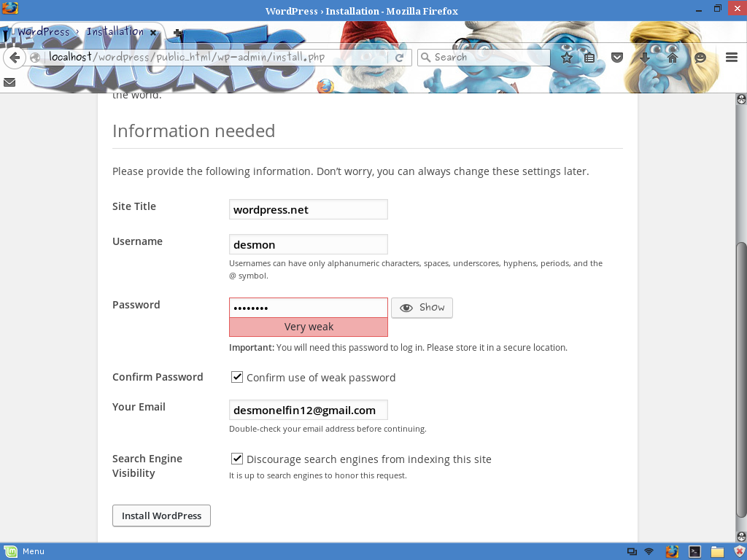This screenshot has height=560, width=747.
Task: Click the workspace windows tray icon
Action: [x=632, y=552]
